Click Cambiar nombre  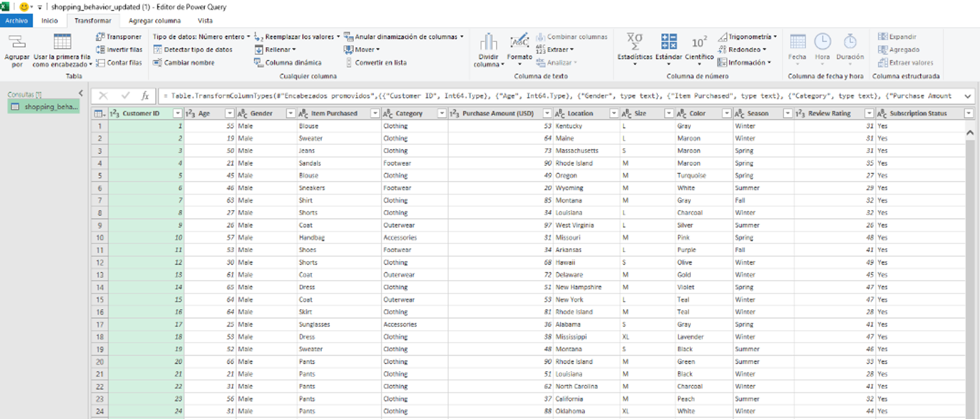point(184,63)
